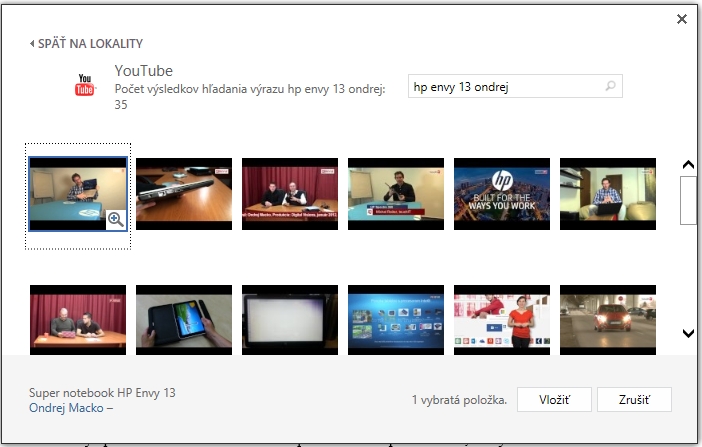This screenshot has height=447, width=702.
Task: Select the closed laptop on table thumbnail
Action: coord(184,195)
